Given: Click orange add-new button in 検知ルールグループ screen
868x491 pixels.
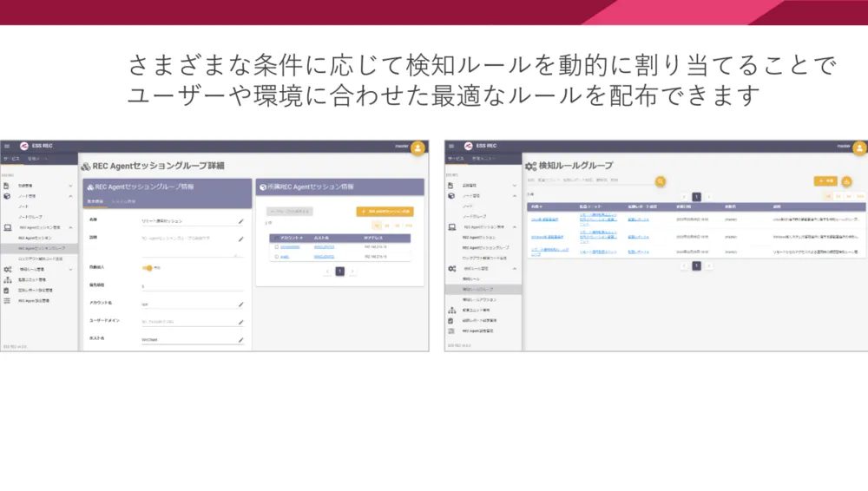Looking at the screenshot, I should coord(825,181).
